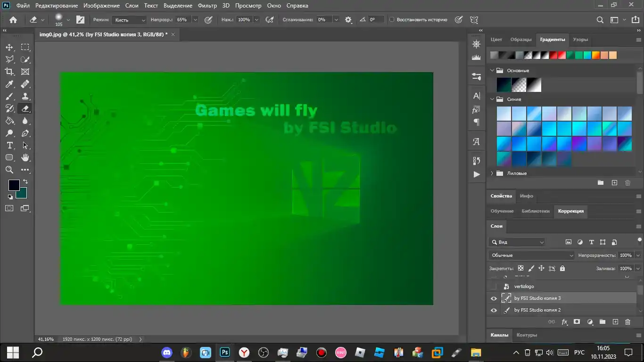Open the 'Слои' menu in menu bar
644x362 pixels.
(x=132, y=6)
